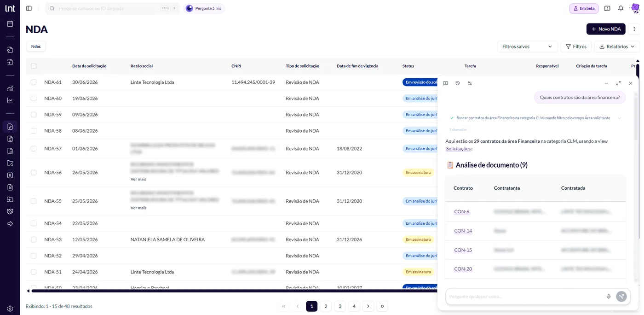Viewport: 644px width, 315px height.
Task: Check the NDA-56 row checkbox
Action: coord(34,172)
